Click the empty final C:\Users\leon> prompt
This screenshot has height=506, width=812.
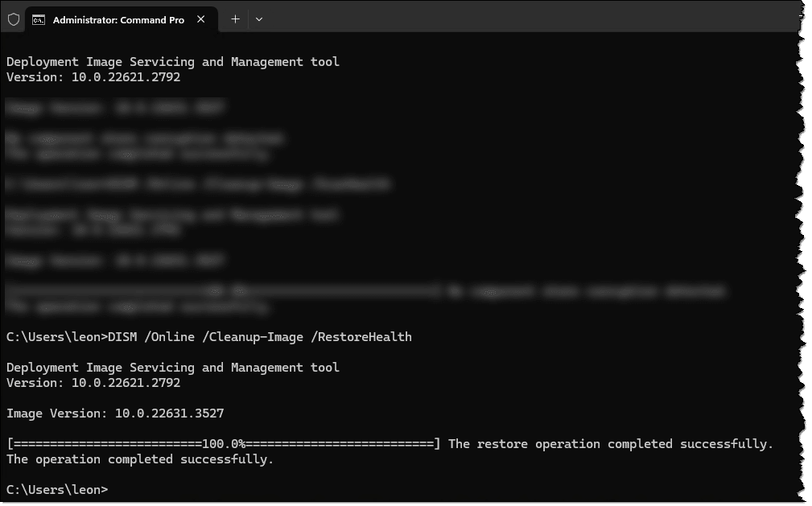tap(56, 489)
